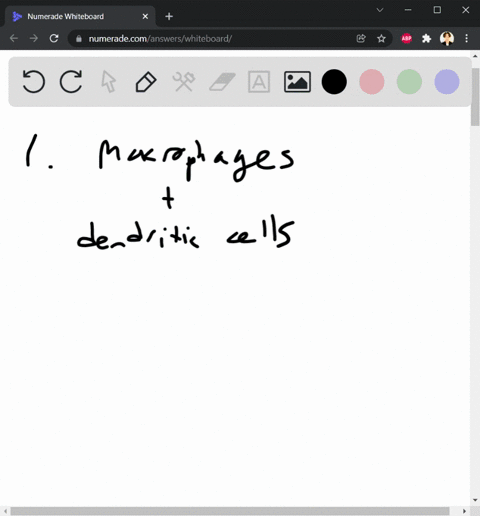
Task: Click the vertical scrollbar up arrow
Action: point(475,56)
